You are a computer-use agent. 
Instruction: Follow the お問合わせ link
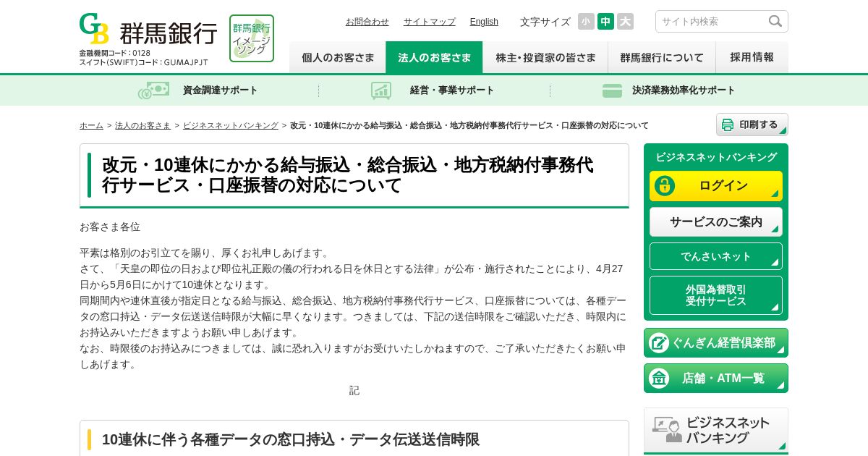point(367,22)
